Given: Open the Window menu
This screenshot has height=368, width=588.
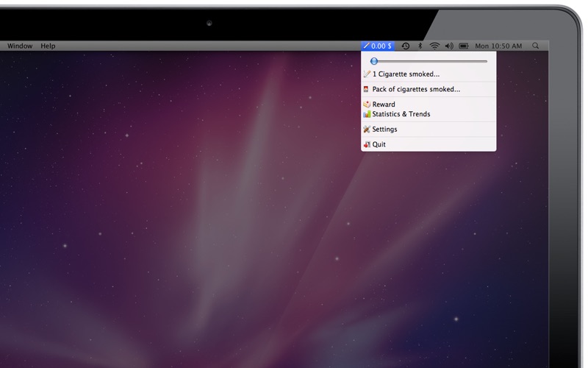Looking at the screenshot, I should coord(20,46).
